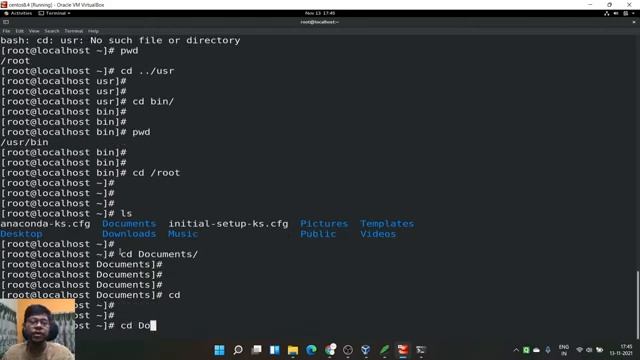Open the green feather app on taskbar

click(384, 350)
